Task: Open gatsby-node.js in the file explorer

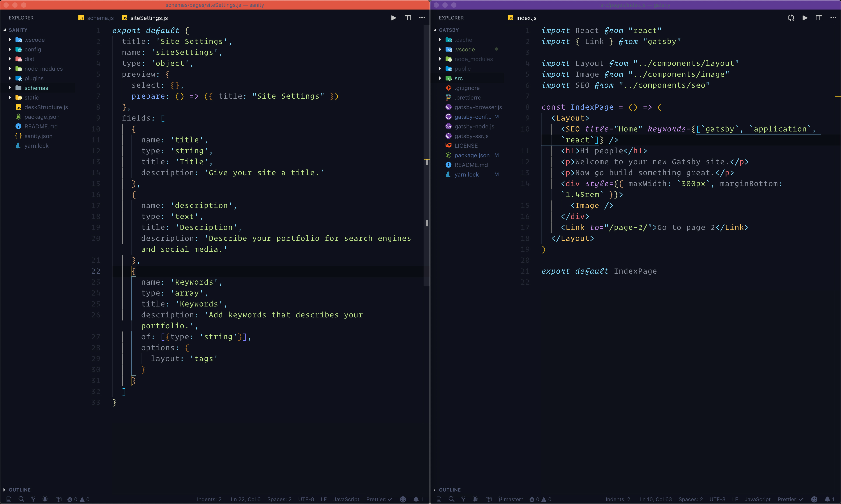Action: click(x=474, y=126)
